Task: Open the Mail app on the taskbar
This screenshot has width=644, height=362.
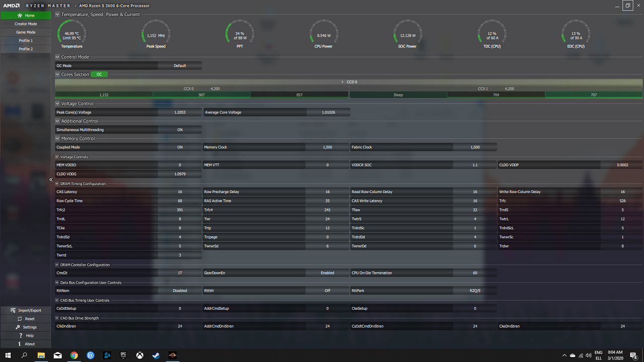Action: click(x=57, y=355)
